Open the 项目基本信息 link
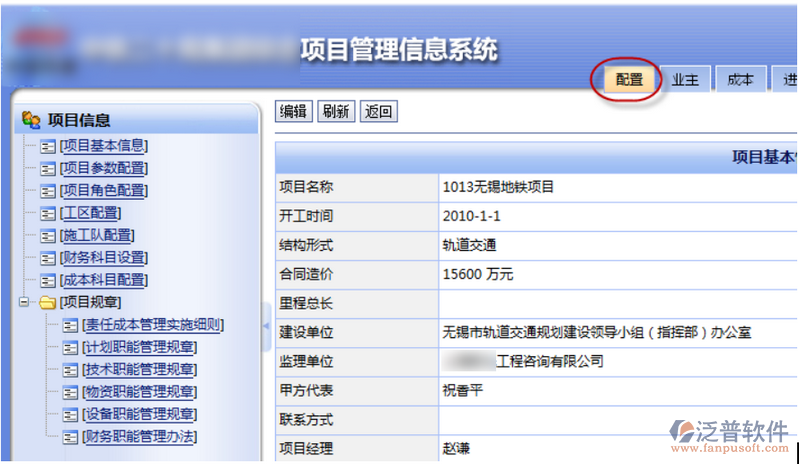799x464 pixels. click(104, 147)
